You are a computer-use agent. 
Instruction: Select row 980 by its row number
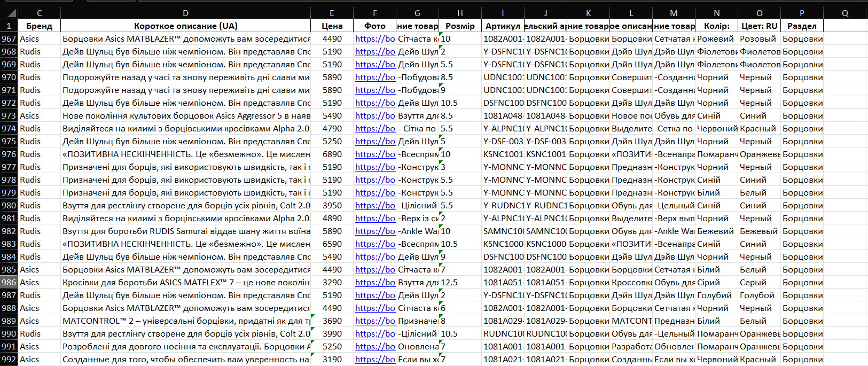[x=9, y=205]
